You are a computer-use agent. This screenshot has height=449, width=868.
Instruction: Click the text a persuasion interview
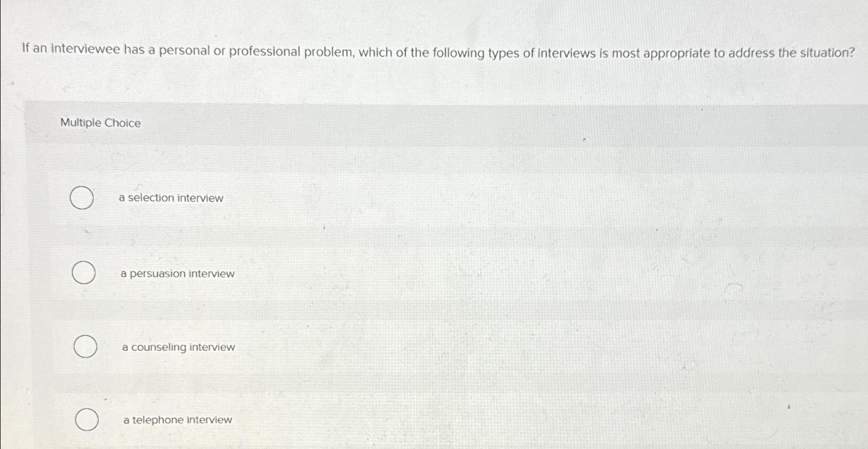177,274
